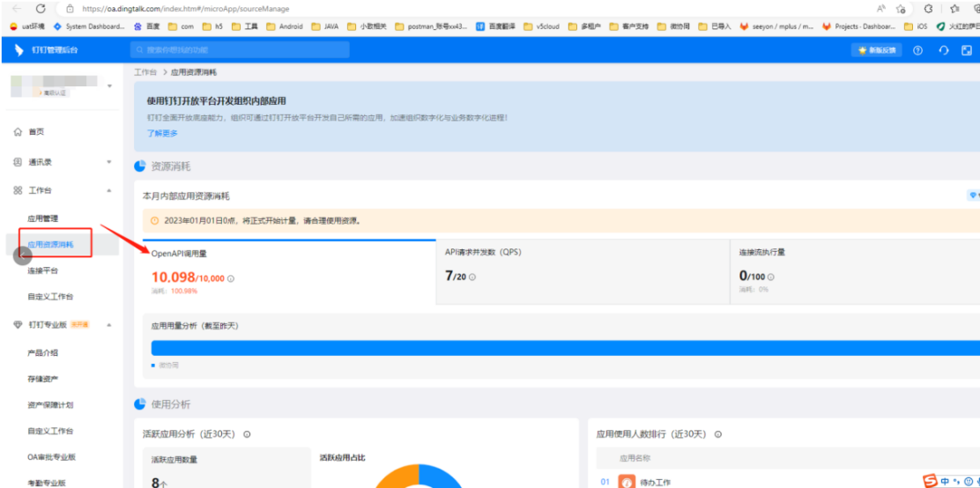
Task: Click the browser refresh icon
Action: (x=41, y=9)
